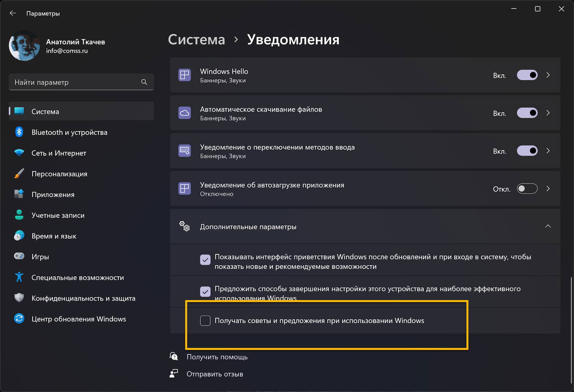This screenshot has height=392, width=574.
Task: Click the Отправить отзыв link
Action: [x=215, y=374]
